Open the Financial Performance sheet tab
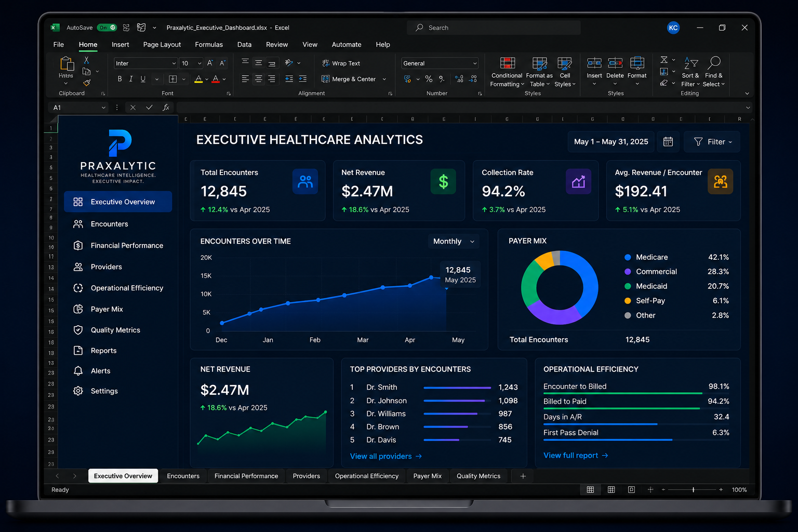This screenshot has height=532, width=798. (x=246, y=476)
